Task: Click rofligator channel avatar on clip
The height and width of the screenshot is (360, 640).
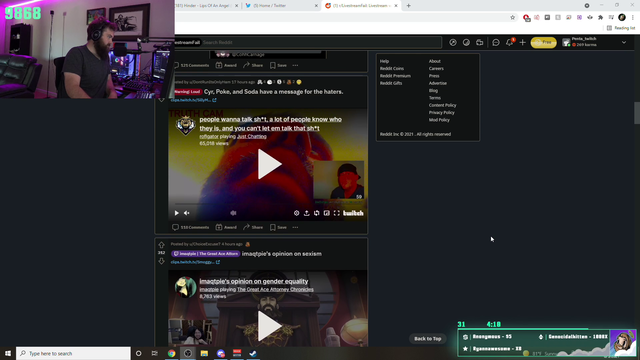Action: coord(185,125)
